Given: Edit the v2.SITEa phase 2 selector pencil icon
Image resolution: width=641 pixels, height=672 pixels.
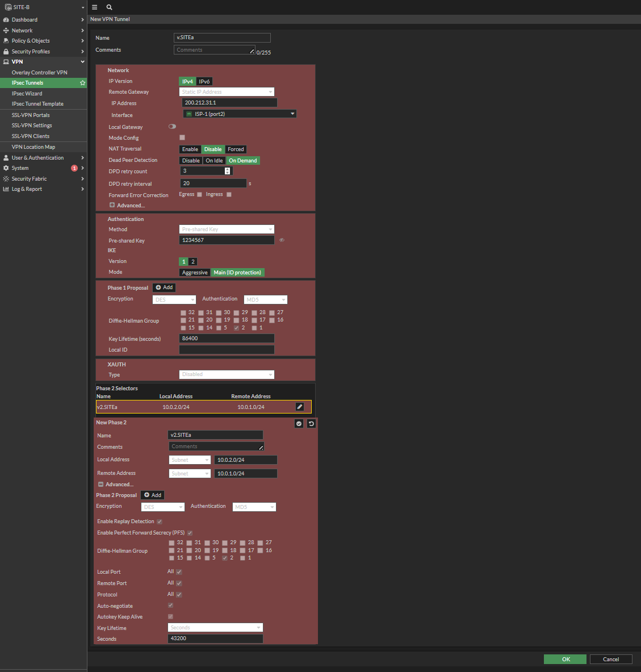Looking at the screenshot, I should click(x=300, y=407).
